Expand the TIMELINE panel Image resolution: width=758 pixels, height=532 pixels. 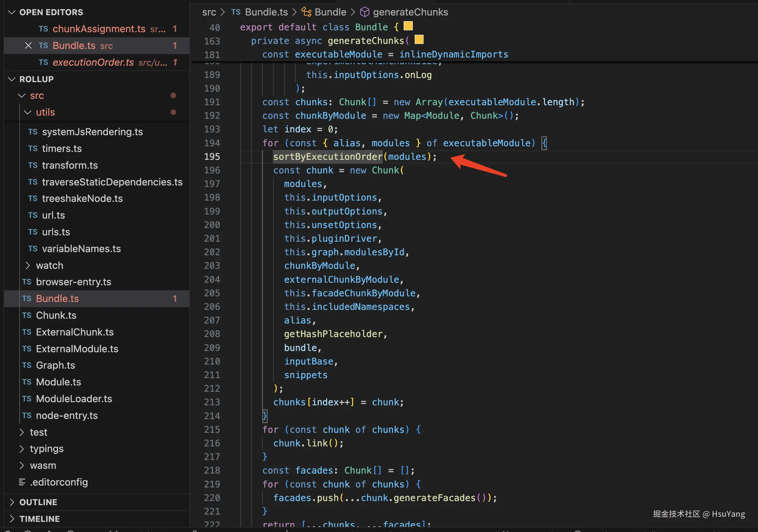[12, 519]
